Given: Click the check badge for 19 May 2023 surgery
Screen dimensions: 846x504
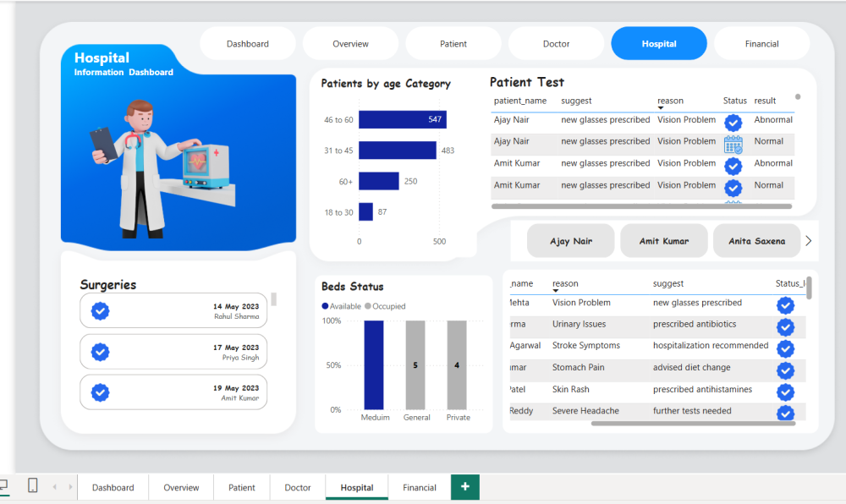Looking at the screenshot, I should [100, 392].
